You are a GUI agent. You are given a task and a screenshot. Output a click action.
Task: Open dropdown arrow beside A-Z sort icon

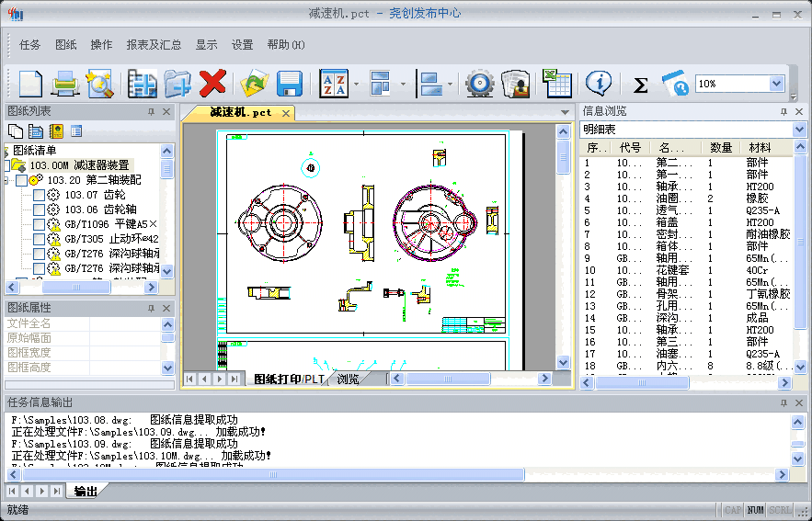356,85
